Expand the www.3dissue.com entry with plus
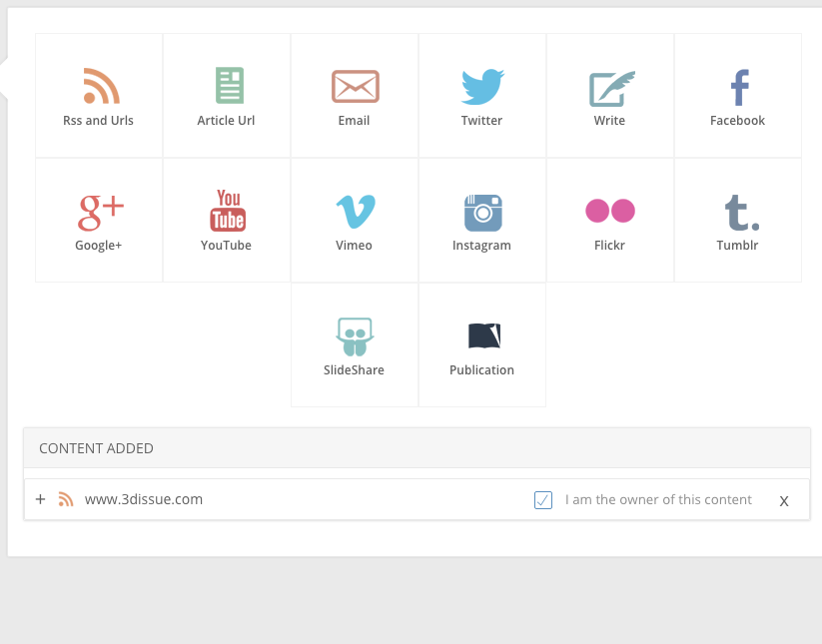Viewport: 822px width, 644px height. [x=40, y=499]
